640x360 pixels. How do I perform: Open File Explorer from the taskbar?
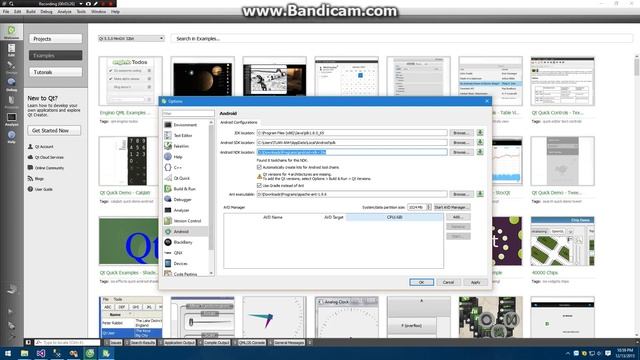[x=24, y=353]
